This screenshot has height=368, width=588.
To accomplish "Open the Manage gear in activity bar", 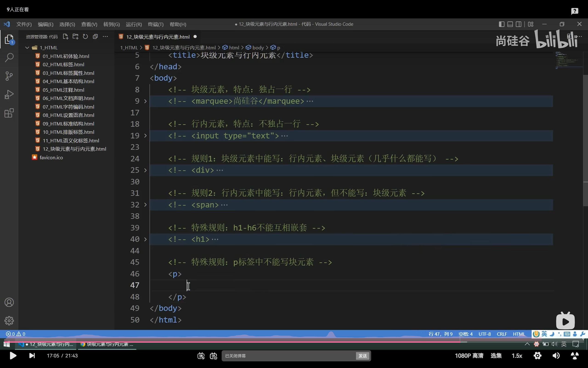I will click(x=9, y=321).
